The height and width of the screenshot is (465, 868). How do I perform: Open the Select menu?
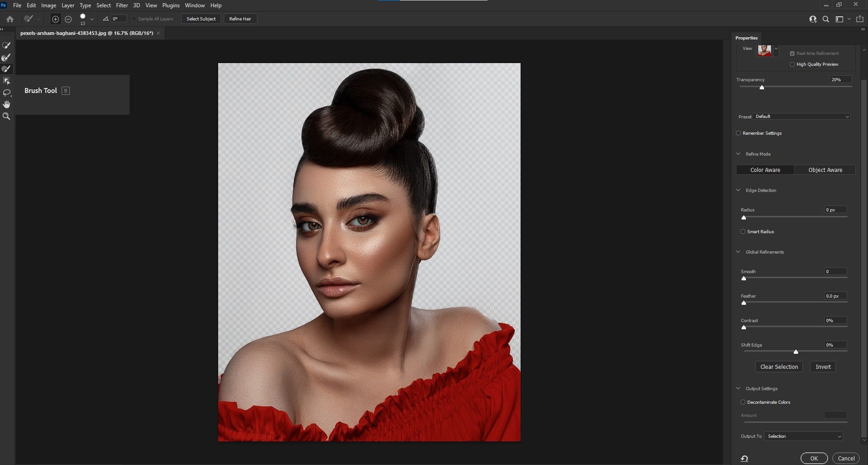click(x=103, y=5)
